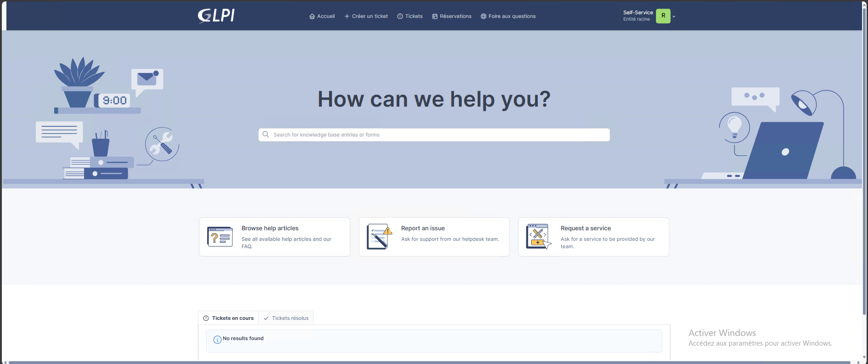Click the GLPI logo

click(216, 16)
